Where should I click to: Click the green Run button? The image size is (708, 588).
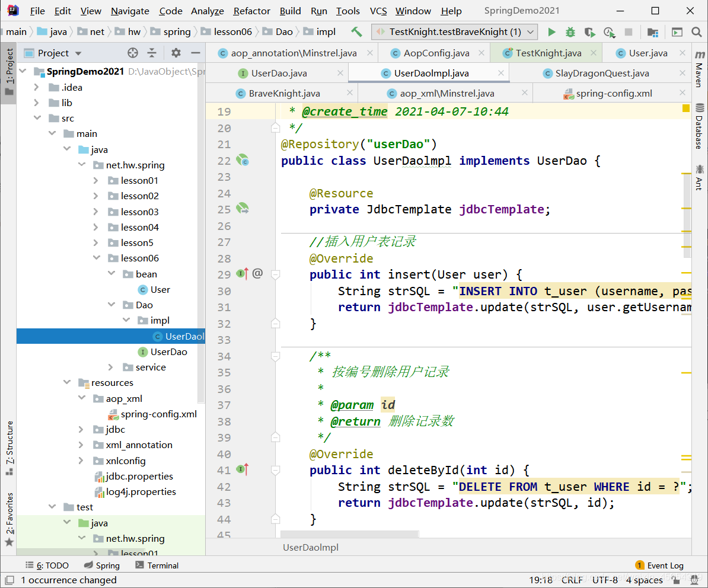tap(551, 32)
